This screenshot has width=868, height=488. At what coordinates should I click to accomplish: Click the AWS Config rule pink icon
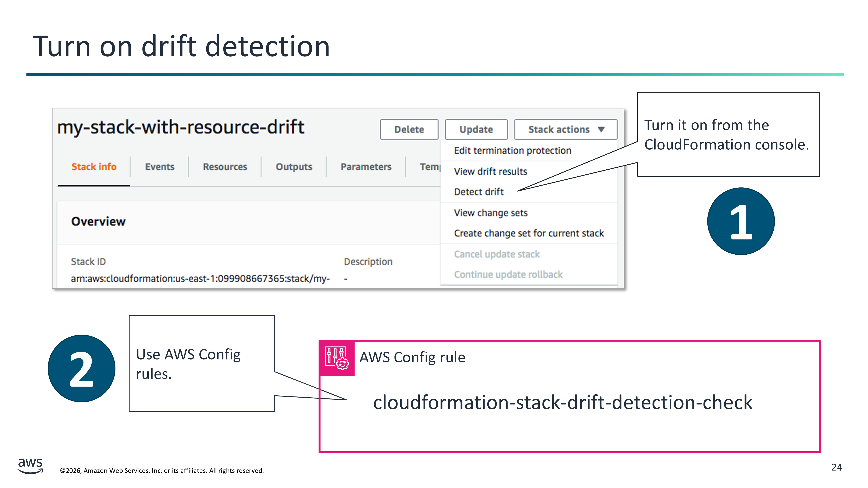(x=336, y=358)
